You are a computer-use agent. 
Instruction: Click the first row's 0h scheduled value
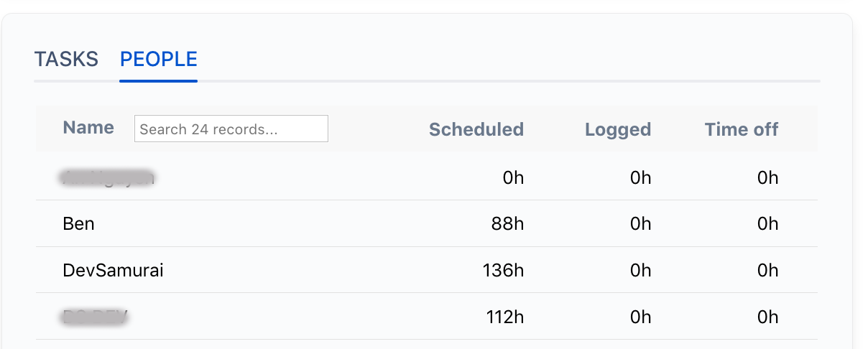pos(513,177)
